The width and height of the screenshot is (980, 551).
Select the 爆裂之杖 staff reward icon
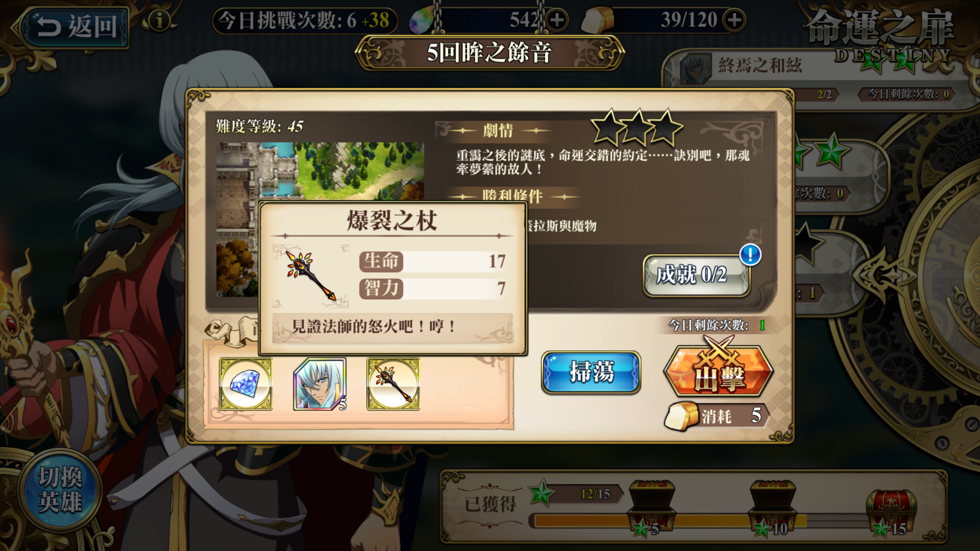pos(393,384)
